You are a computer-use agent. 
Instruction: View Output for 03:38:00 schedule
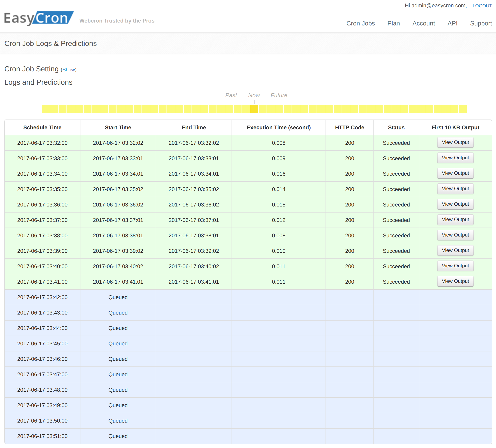(x=455, y=235)
